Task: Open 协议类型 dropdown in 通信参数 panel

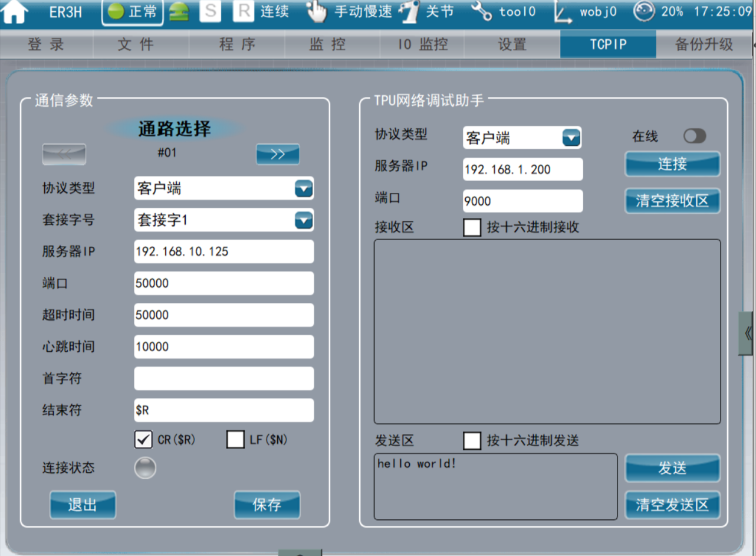Action: pos(224,188)
